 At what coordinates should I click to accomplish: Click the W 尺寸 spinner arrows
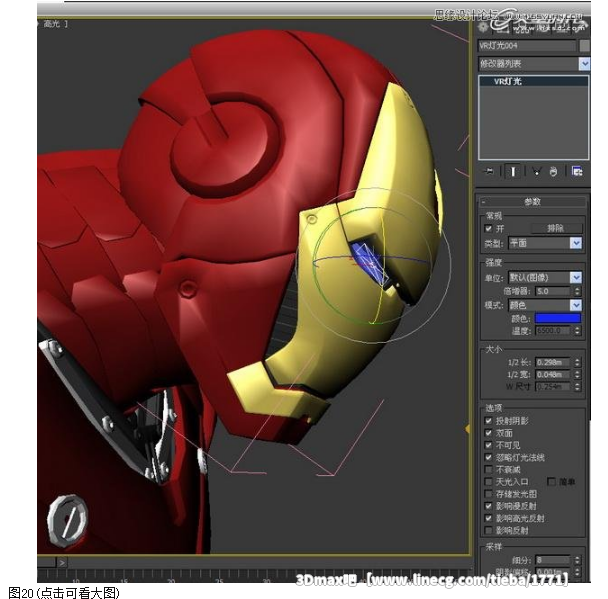[x=577, y=387]
